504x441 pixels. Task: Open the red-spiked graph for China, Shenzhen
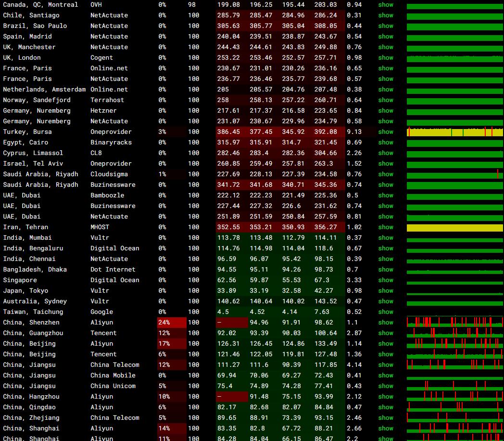tap(455, 322)
